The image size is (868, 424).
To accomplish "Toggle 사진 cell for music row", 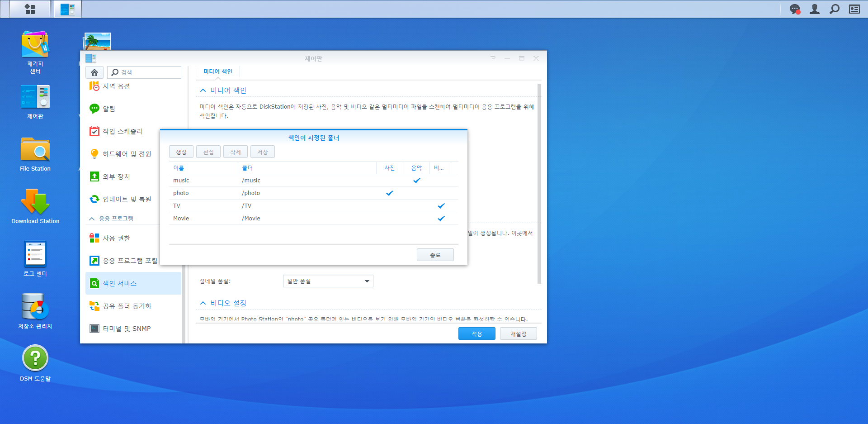I will coord(389,181).
